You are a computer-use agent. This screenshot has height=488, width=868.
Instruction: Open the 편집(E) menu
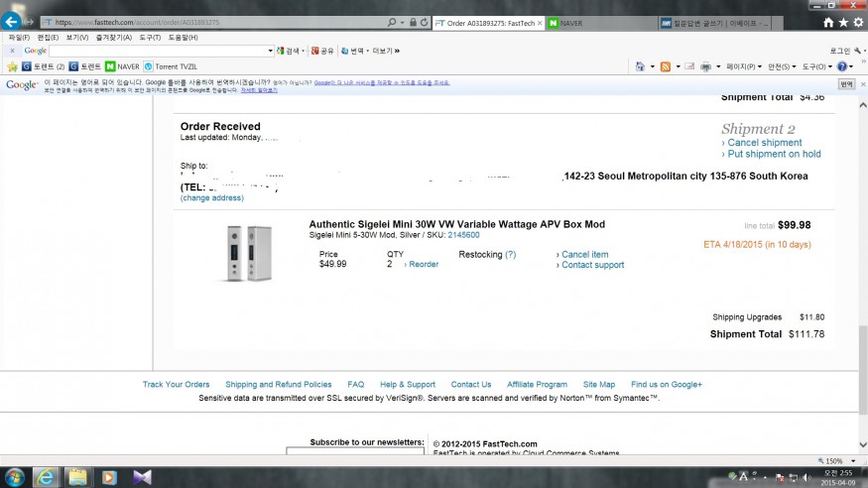[x=49, y=37]
